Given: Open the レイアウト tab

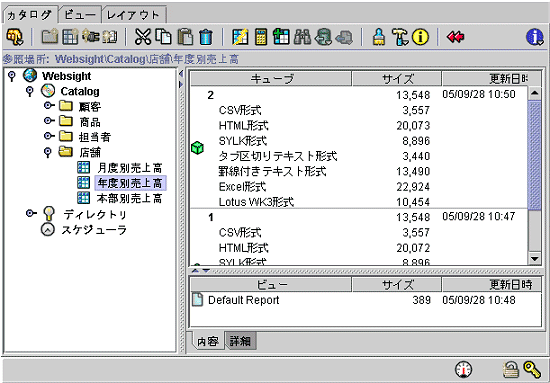Looking at the screenshot, I should point(133,15).
